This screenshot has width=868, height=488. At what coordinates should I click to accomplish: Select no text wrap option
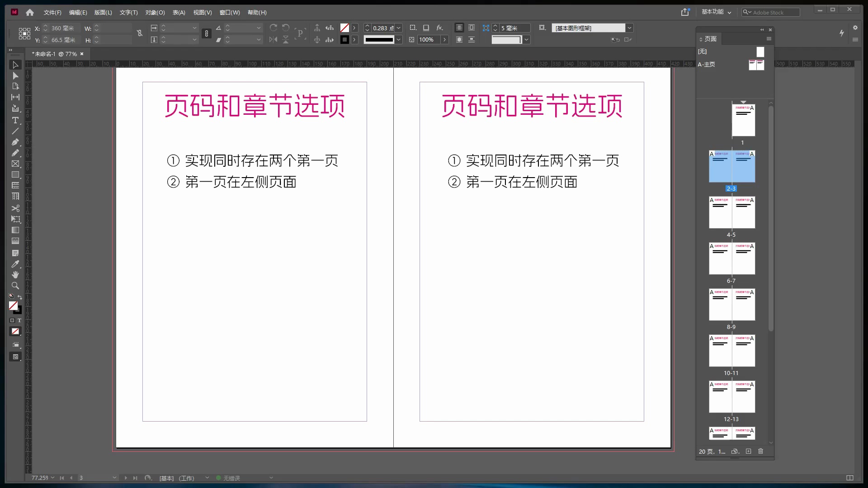pos(459,28)
